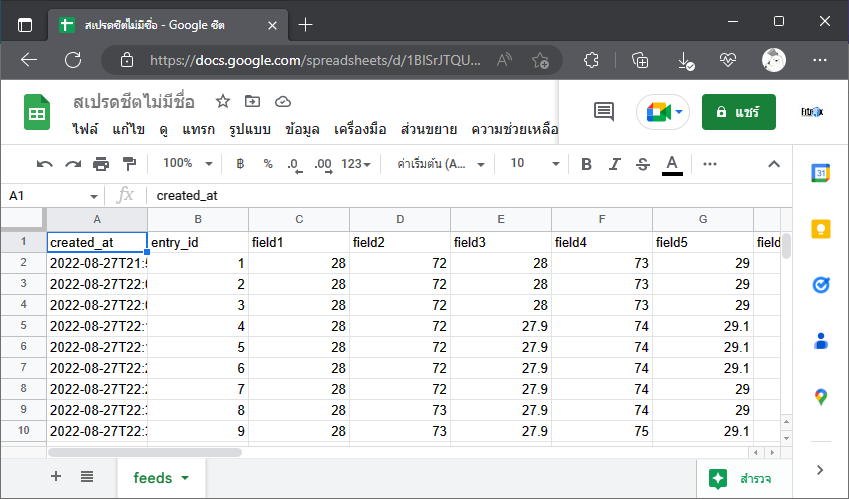Toggle bold formatting
The image size is (849, 499).
pos(586,164)
